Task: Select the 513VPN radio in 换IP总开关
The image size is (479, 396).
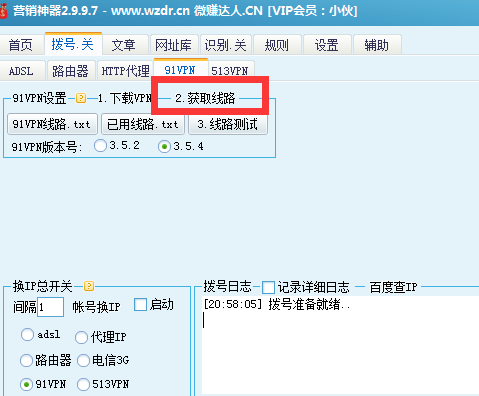Action: click(x=83, y=384)
